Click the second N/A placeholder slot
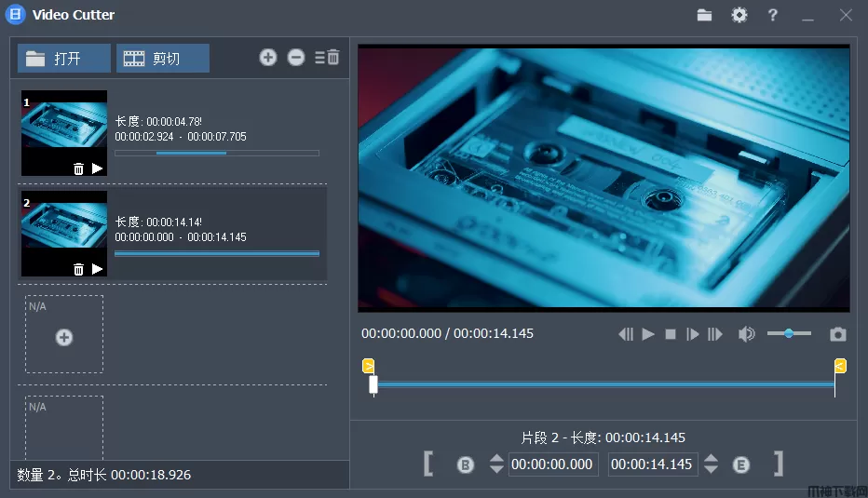The height and width of the screenshot is (498, 868). tap(64, 427)
